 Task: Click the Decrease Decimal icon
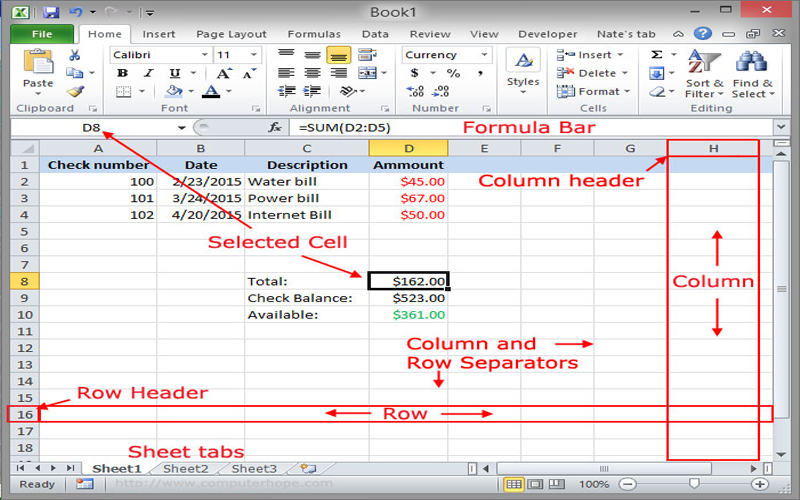[x=440, y=92]
